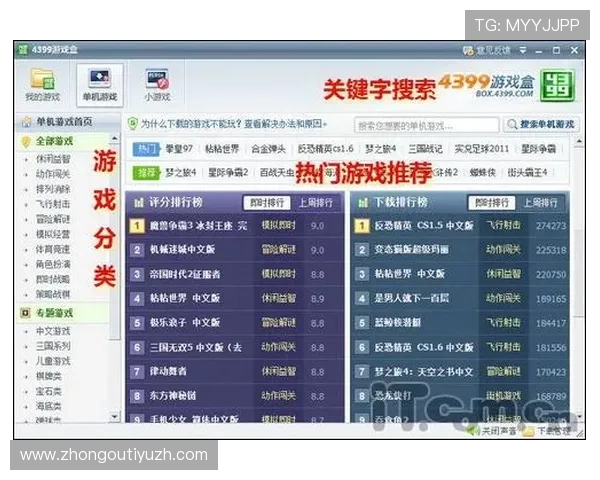Viewport: 600px width, 480px height.
Task: Open recommended game 街头霸王4
Action: click(x=527, y=173)
